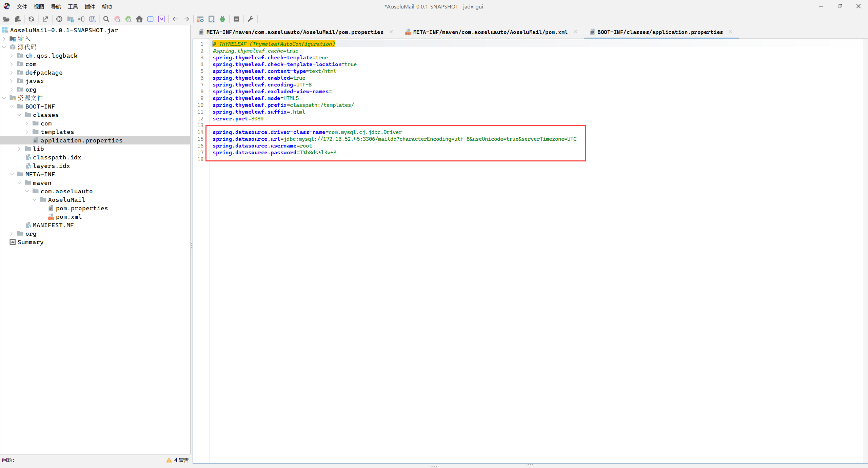Click the deobfuscation lock-gear icon
868x468 pixels.
200,19
